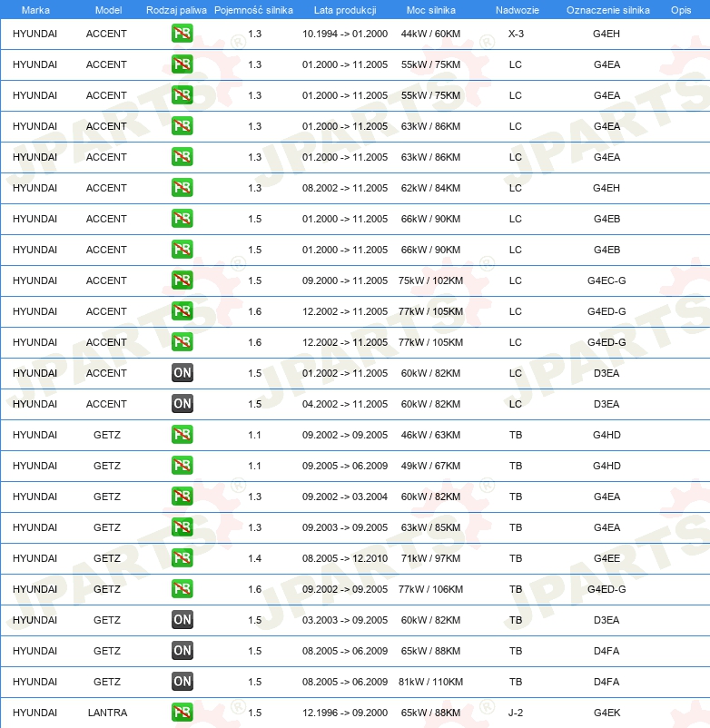Select diesel ON icon in GETZ 03.2003 row
This screenshot has height=728, width=710.
tap(182, 620)
